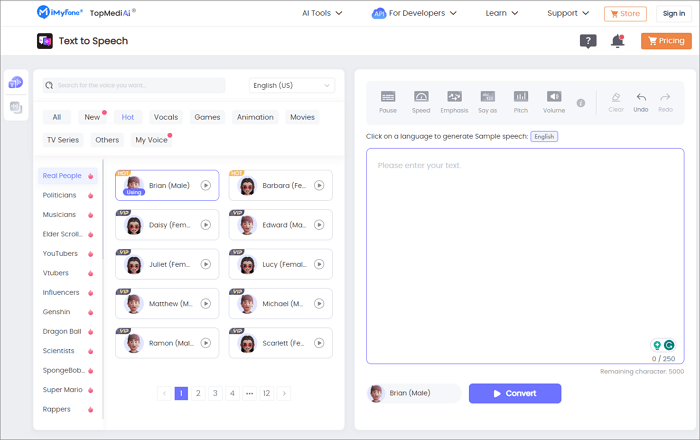Go to next page of voices
This screenshot has width=700, height=440.
tap(284, 393)
